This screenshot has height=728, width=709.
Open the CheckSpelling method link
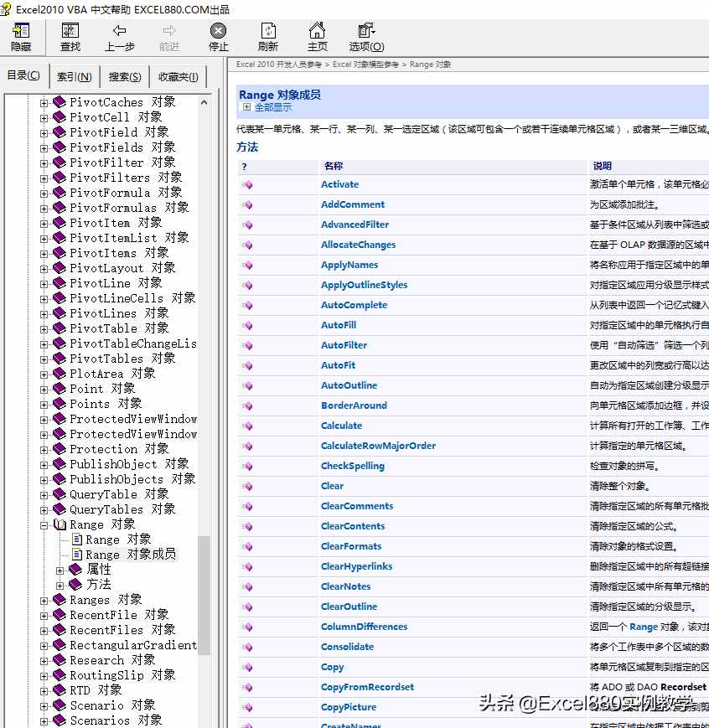(x=353, y=466)
